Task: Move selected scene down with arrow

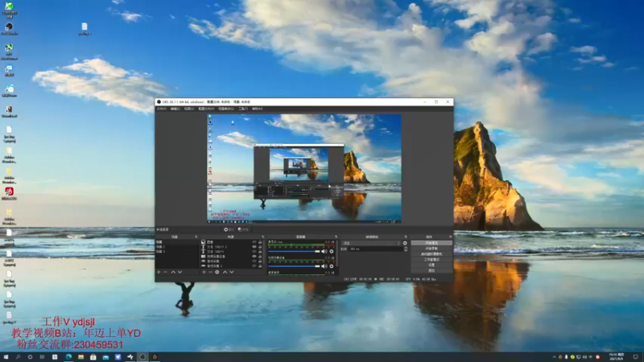Action: point(180,272)
